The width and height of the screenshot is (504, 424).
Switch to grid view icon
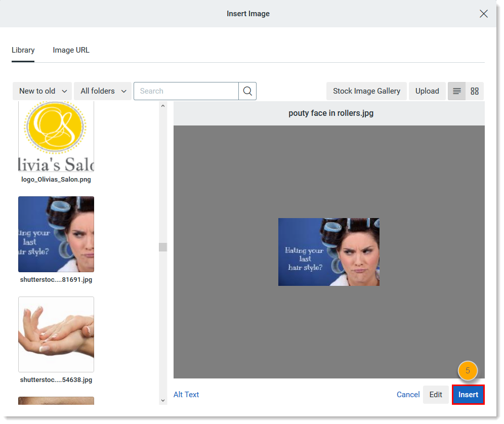(475, 91)
